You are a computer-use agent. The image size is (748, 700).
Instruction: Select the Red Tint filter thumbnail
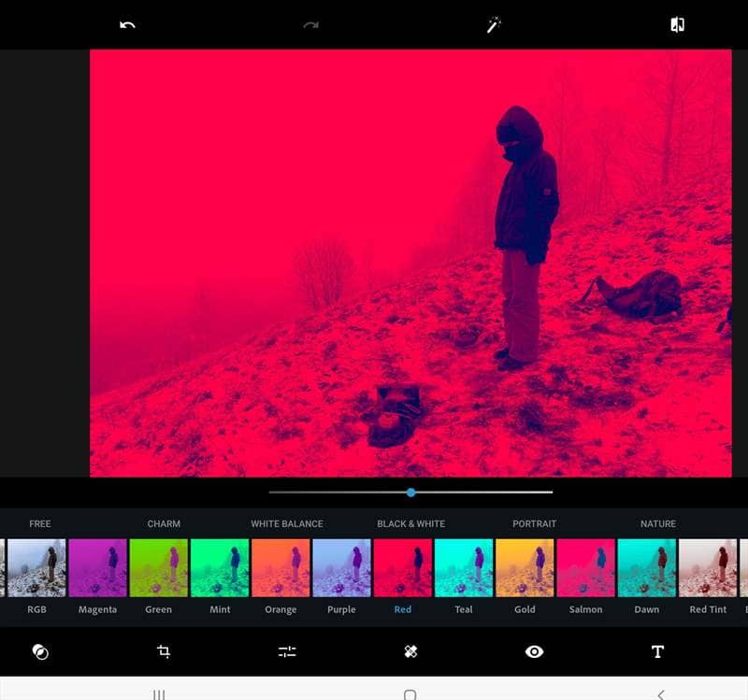pyautogui.click(x=708, y=568)
